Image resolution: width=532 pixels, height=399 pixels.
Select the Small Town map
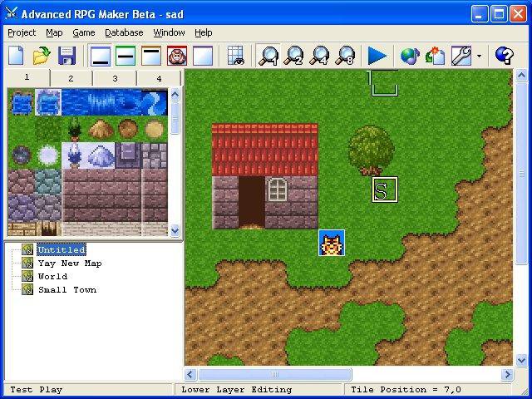[x=66, y=290]
